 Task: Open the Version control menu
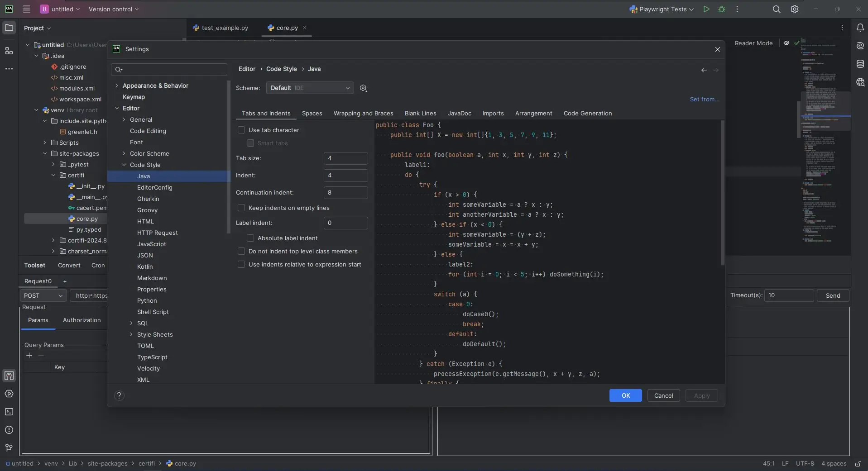click(x=114, y=9)
